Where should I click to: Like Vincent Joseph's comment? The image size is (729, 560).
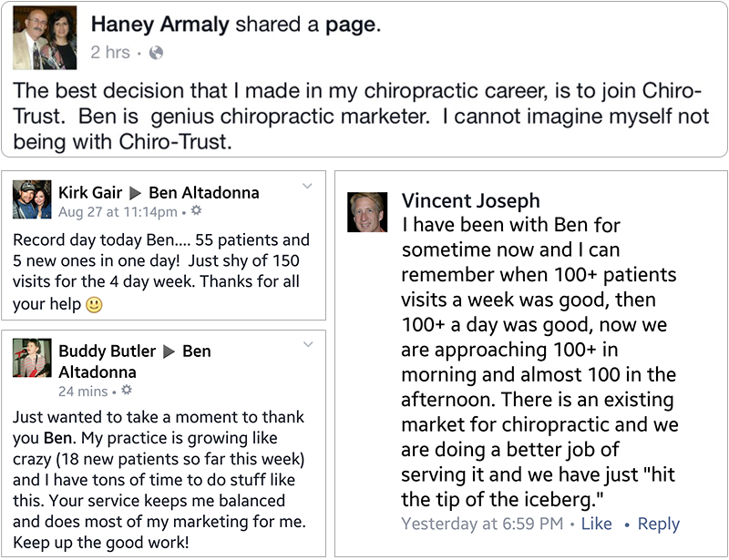(x=597, y=524)
